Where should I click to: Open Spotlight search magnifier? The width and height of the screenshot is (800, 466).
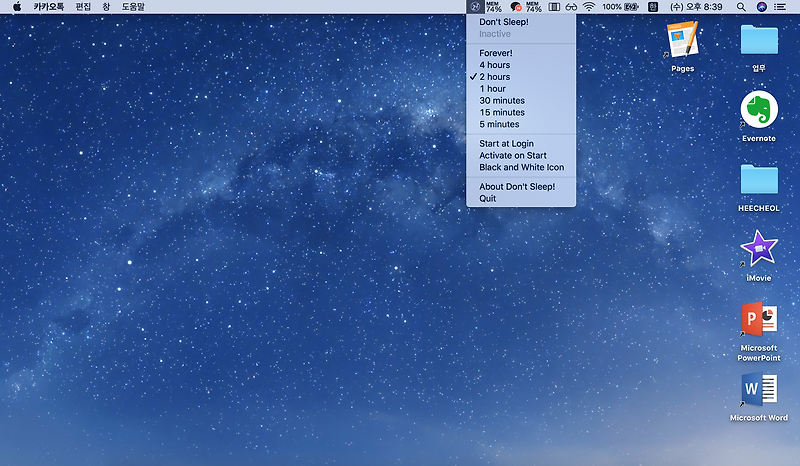point(741,7)
